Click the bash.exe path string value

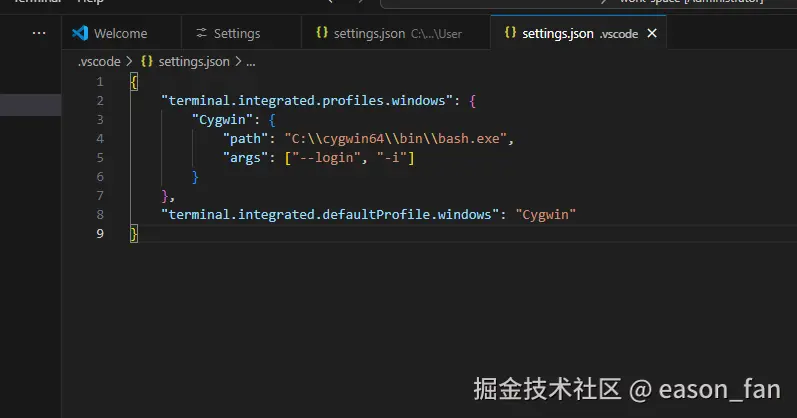click(395, 139)
